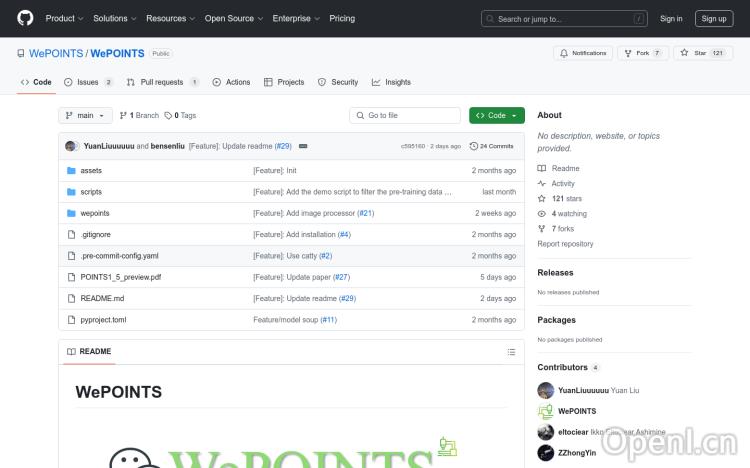Open .pre-commit-config.yaml file
Image resolution: width=750 pixels, height=468 pixels.
tap(119, 256)
